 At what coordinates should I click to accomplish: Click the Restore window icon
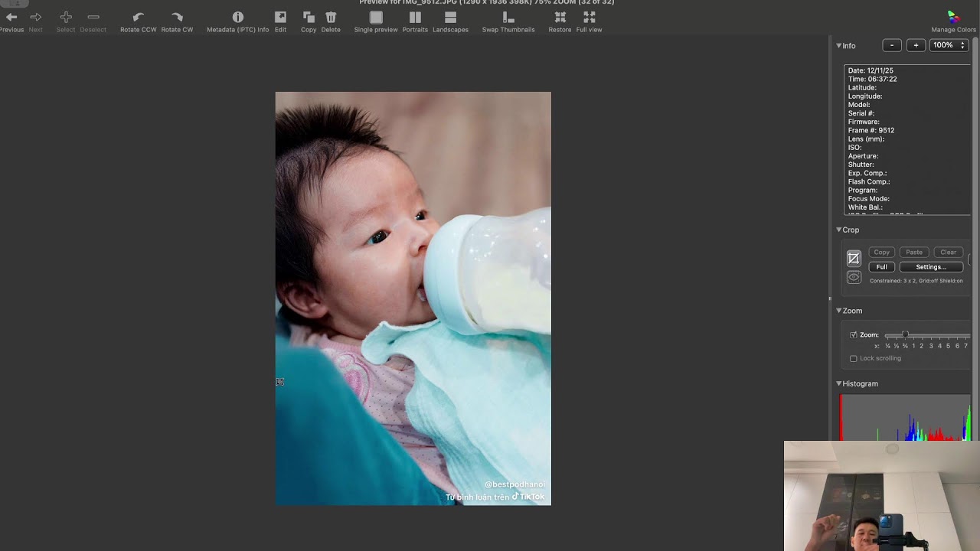click(x=560, y=17)
